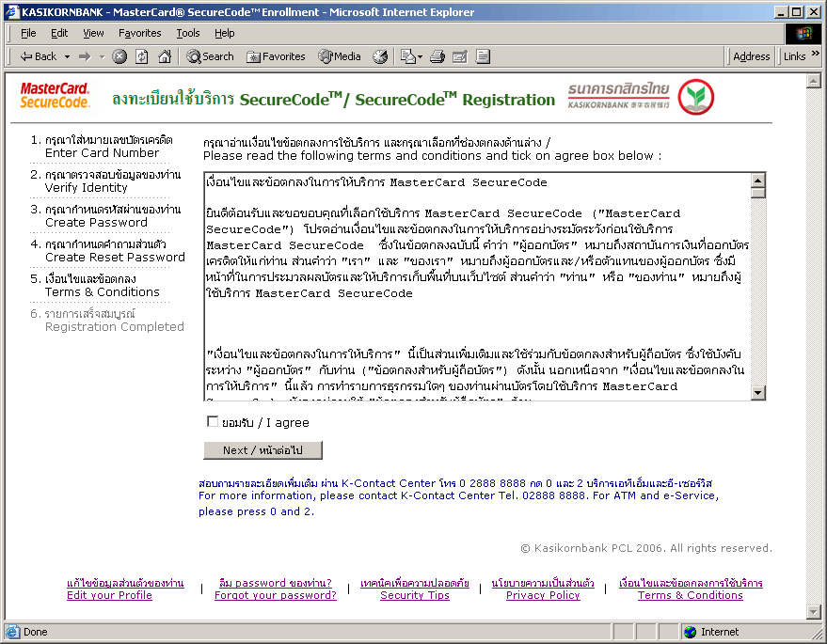This screenshot has width=827, height=644.
Task: Print the page with the Print icon
Action: [x=437, y=56]
